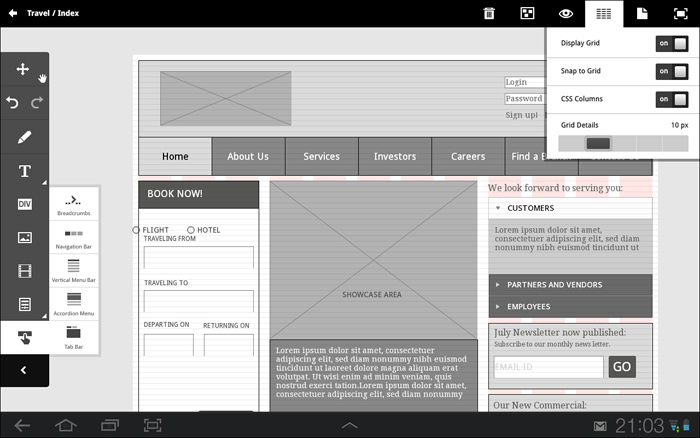Choose the DIV container tool
This screenshot has height=438, width=700.
tap(24, 204)
